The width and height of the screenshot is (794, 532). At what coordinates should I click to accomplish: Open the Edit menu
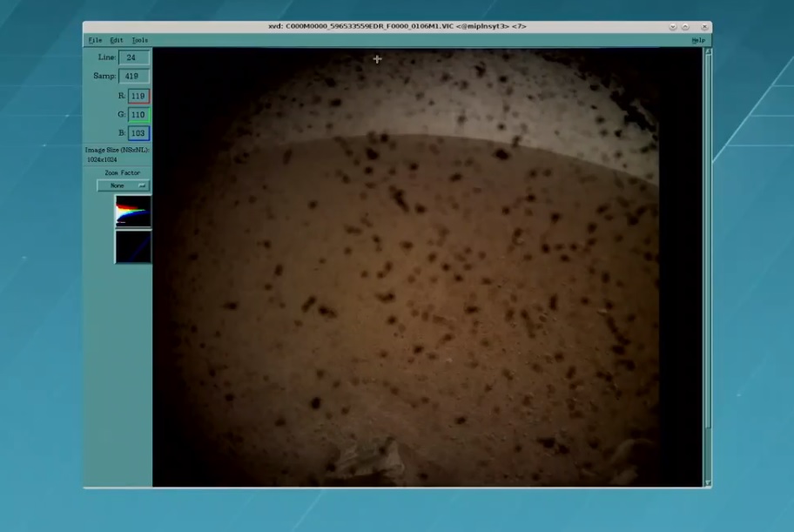click(x=117, y=40)
